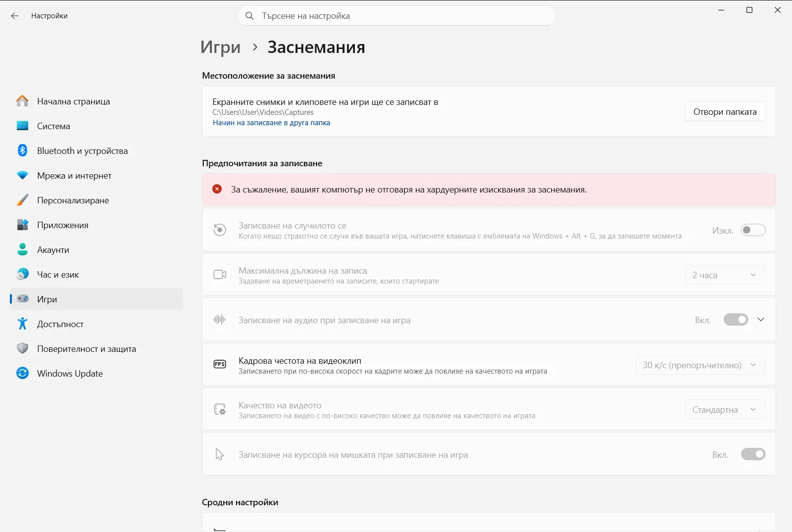Open the 30 к/с frame rate dropdown

(x=700, y=365)
